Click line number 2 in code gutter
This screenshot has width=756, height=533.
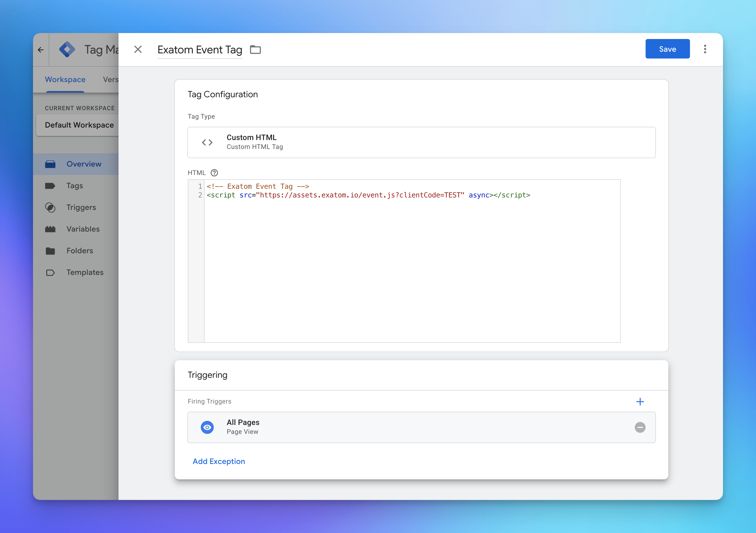[x=200, y=195]
